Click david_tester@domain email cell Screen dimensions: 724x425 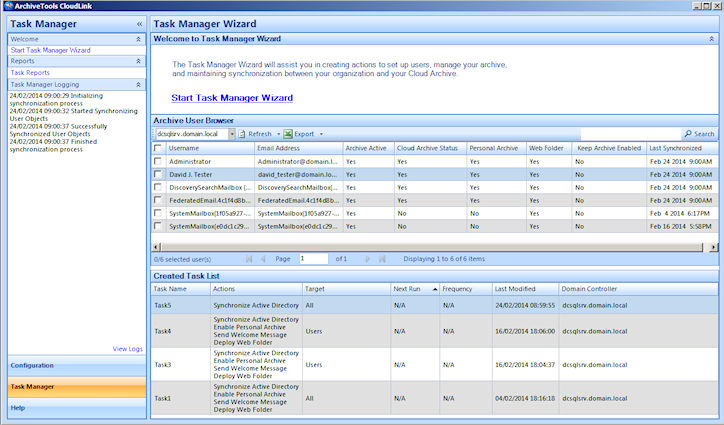(x=298, y=175)
